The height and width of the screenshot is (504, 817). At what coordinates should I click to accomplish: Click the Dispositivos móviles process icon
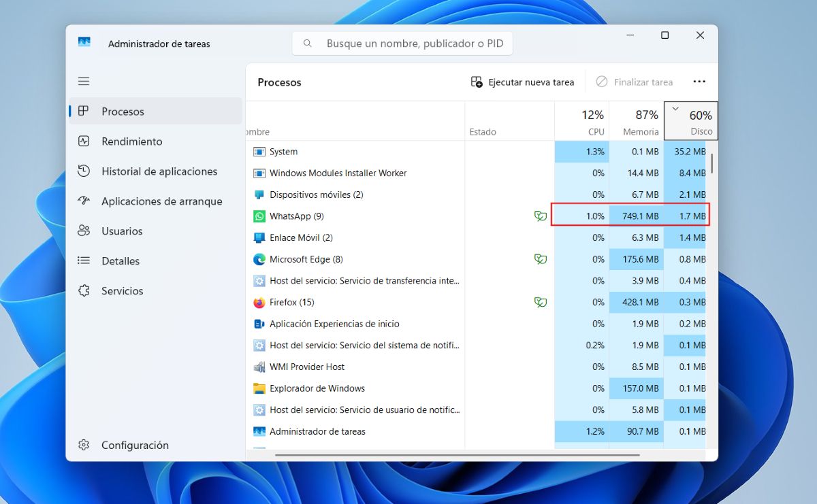[259, 195]
